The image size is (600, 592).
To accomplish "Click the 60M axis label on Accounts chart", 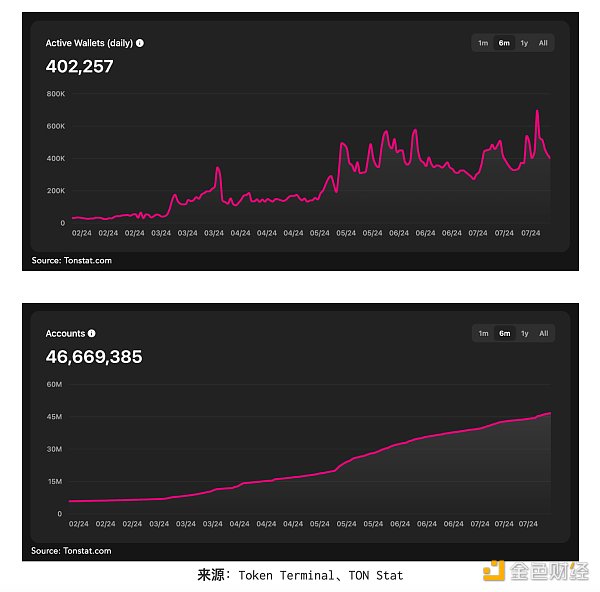I will point(54,384).
